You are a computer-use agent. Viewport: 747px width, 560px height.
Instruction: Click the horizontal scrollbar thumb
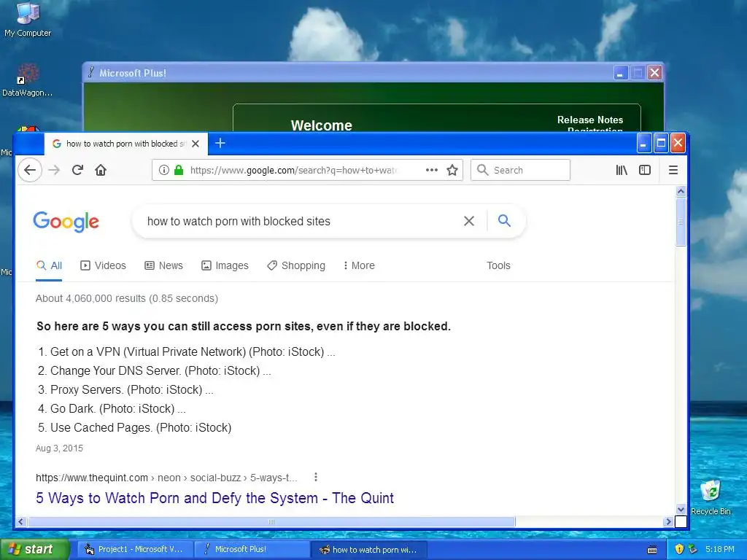[271, 522]
